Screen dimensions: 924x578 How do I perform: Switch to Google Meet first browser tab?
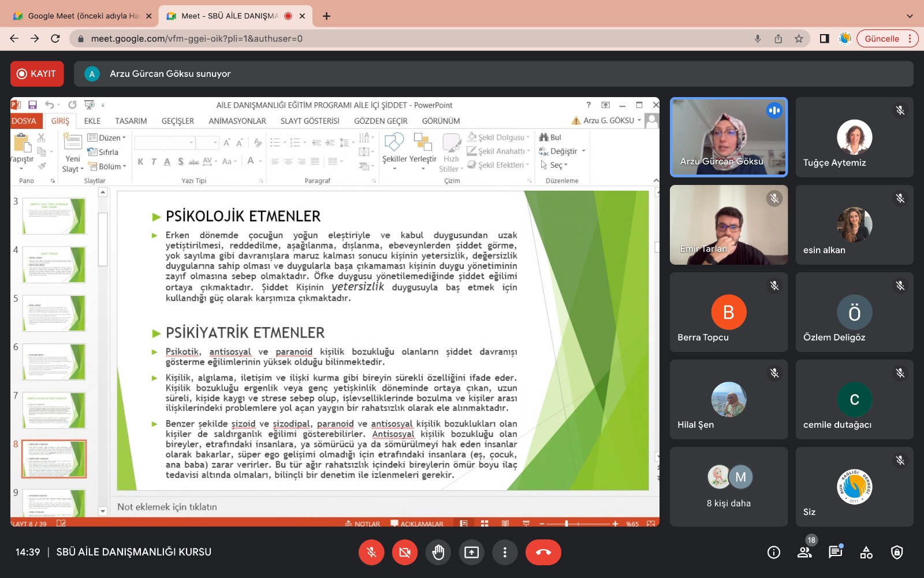click(x=81, y=16)
